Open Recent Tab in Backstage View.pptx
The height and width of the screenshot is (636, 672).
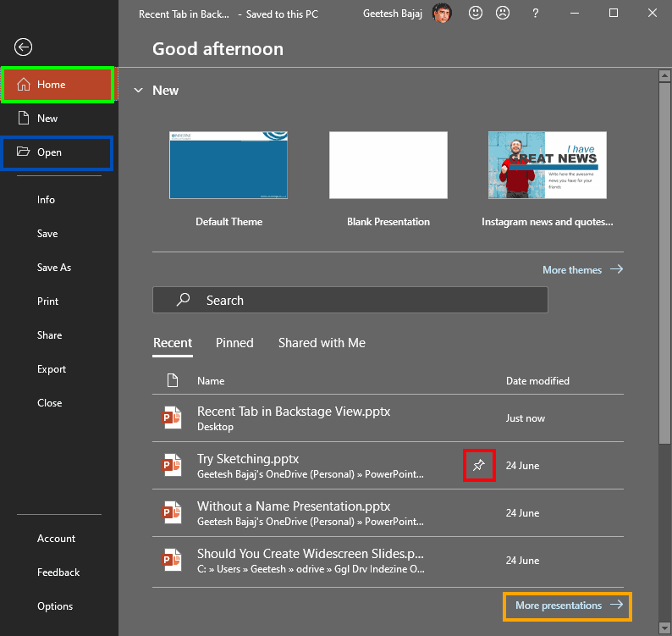click(388, 418)
